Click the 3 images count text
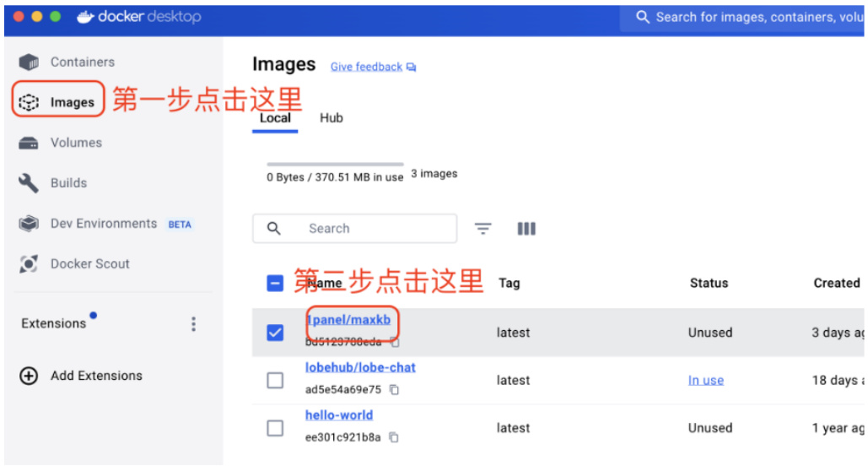The image size is (868, 466). click(434, 174)
